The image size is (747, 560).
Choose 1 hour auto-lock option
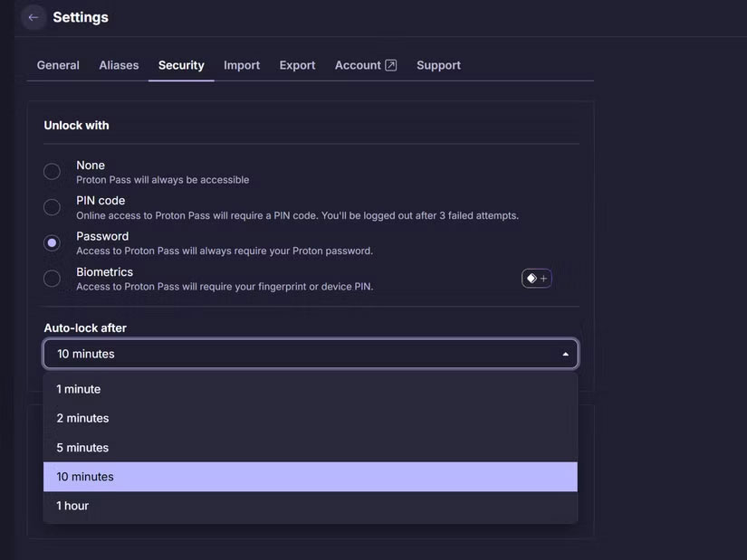[x=72, y=506]
